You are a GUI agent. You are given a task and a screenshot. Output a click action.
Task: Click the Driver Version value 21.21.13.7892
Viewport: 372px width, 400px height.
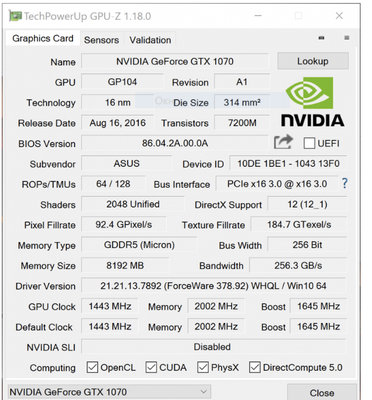213,286
